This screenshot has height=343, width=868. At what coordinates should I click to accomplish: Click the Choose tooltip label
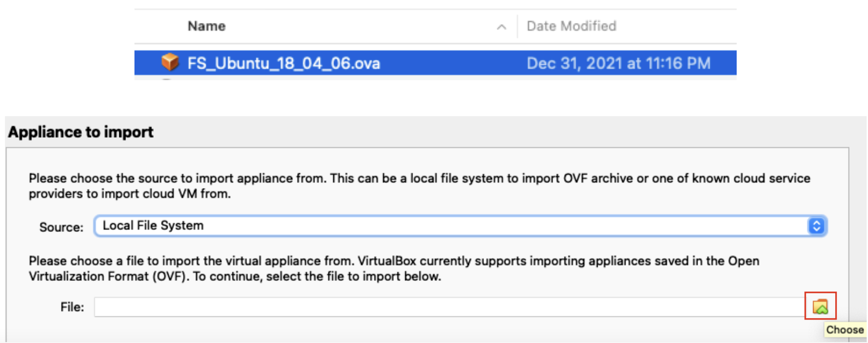(x=845, y=329)
